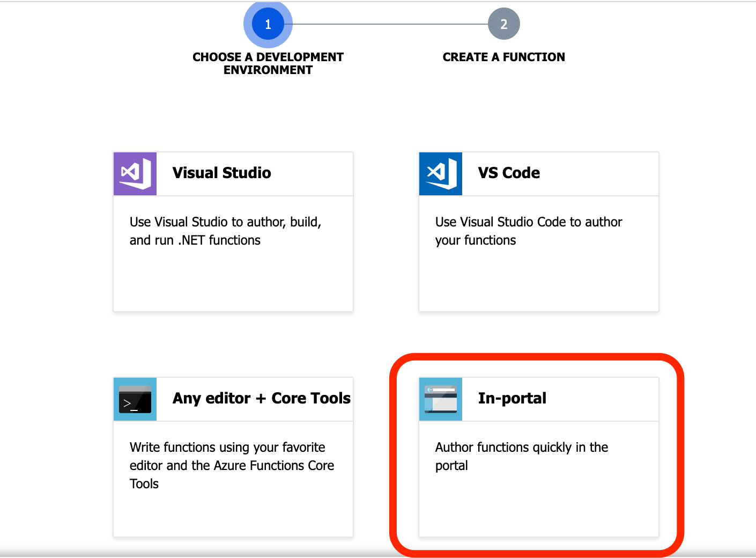756x558 pixels.
Task: Choose the Visual Studio card title
Action: 222,173
